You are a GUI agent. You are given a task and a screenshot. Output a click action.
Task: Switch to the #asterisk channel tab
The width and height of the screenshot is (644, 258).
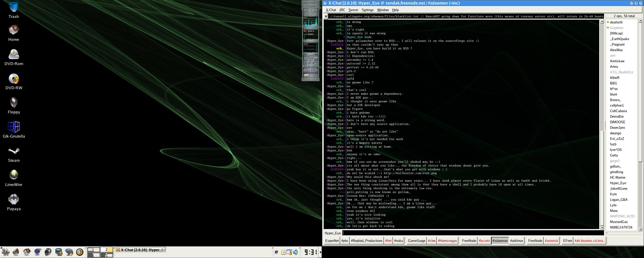(551, 241)
